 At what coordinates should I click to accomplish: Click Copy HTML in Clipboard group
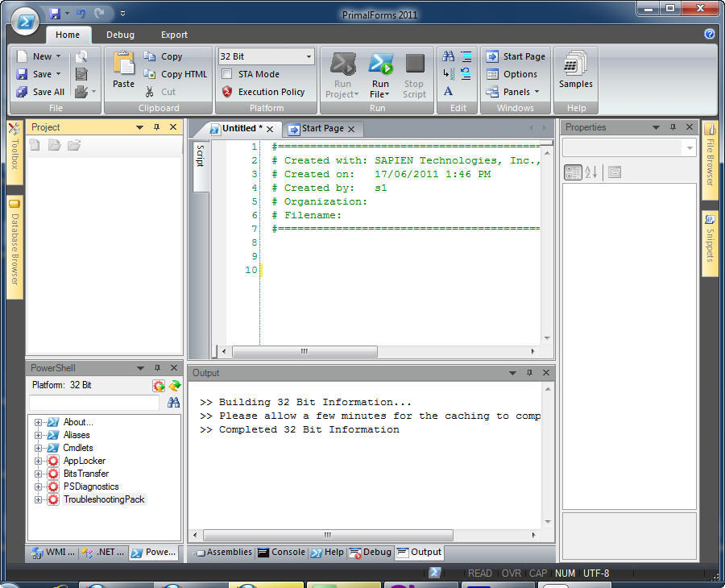(x=176, y=74)
